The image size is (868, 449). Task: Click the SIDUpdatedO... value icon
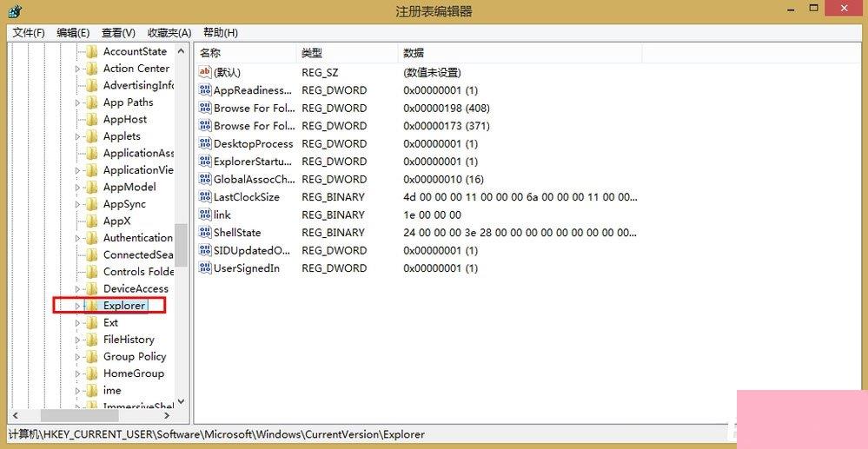click(x=205, y=250)
